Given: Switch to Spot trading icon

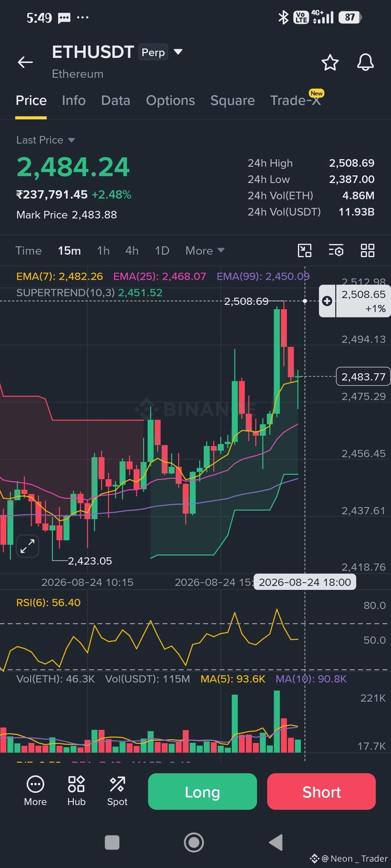Looking at the screenshot, I should coord(117,791).
